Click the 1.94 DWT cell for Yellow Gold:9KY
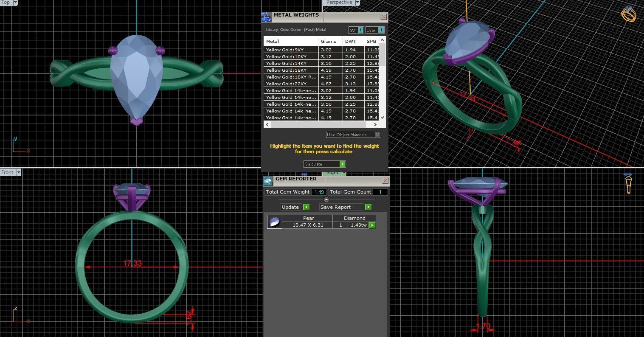This screenshot has height=337, width=644. (x=353, y=50)
